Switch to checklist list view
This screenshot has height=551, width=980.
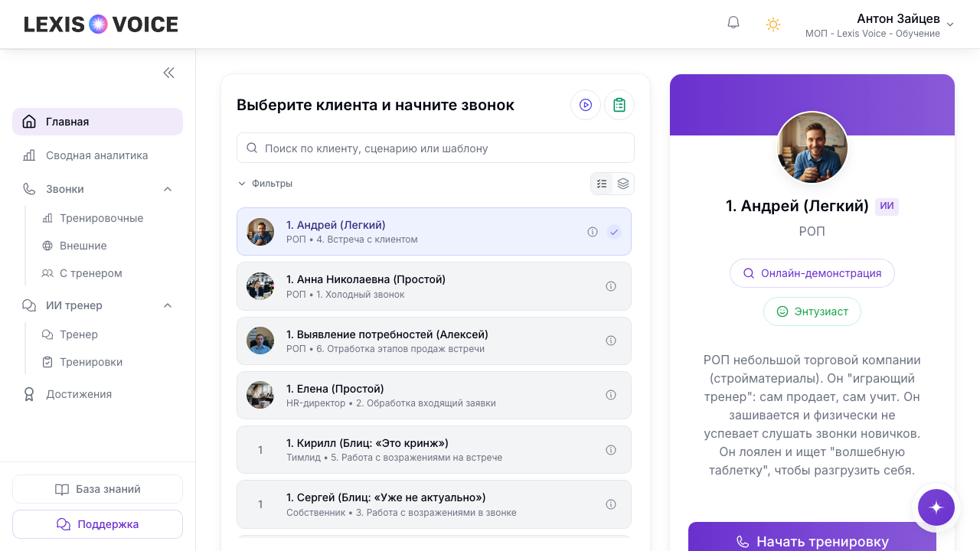pyautogui.click(x=602, y=184)
